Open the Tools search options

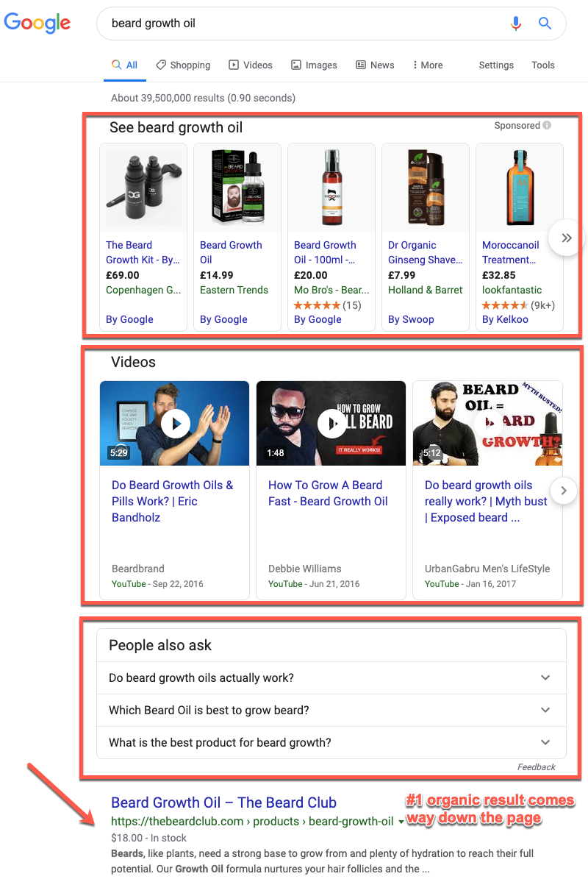point(542,65)
